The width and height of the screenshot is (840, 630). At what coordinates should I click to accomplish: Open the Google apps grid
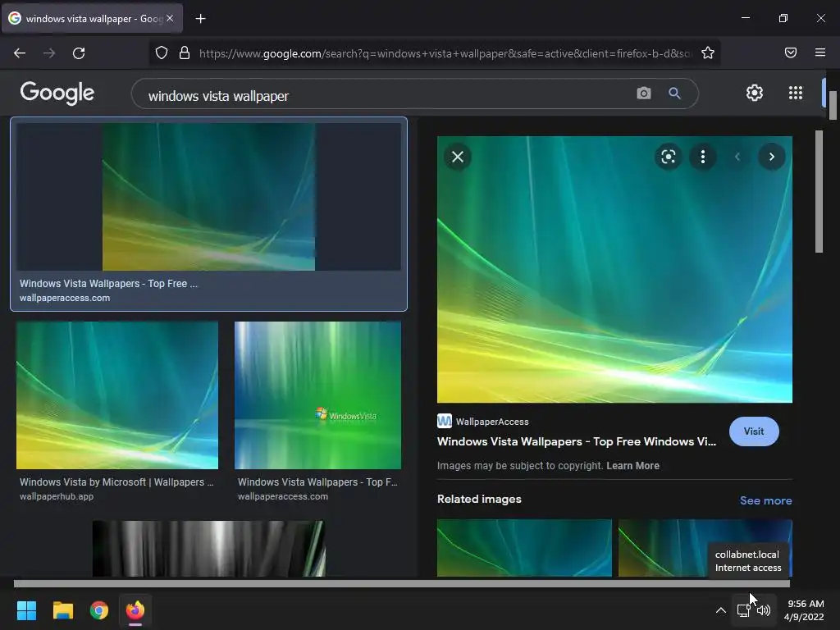(x=796, y=93)
